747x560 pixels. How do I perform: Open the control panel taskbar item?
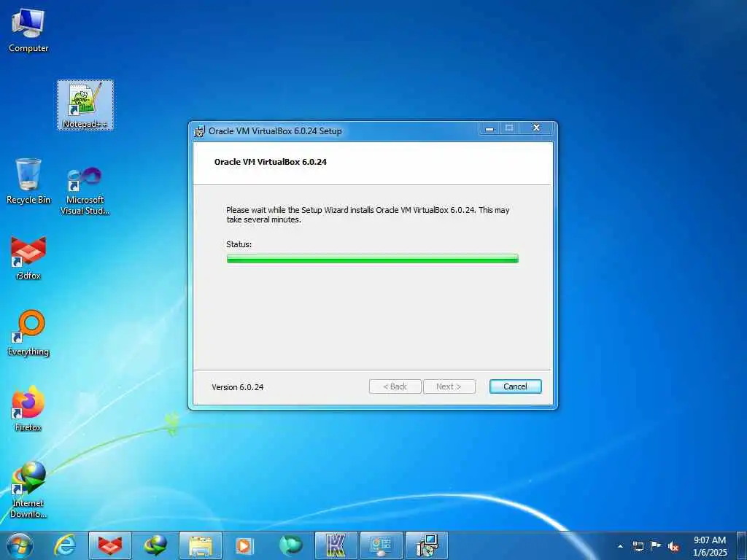(x=381, y=545)
